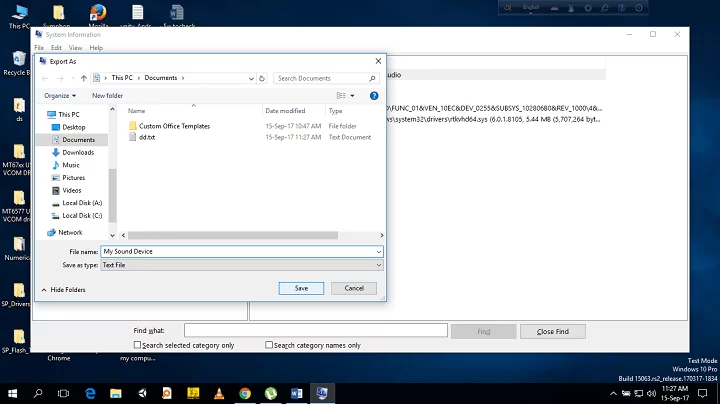
Task: Launch Microsoft Edge from taskbar
Action: coord(90,393)
